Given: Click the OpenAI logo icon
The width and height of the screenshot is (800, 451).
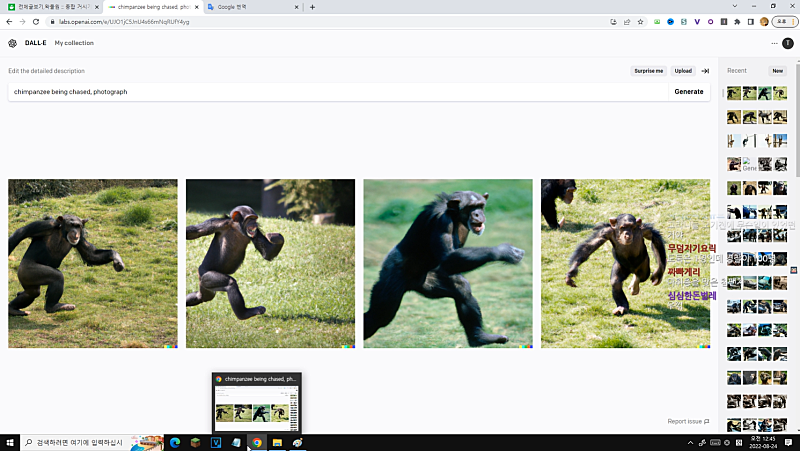Looking at the screenshot, I should click(x=13, y=43).
